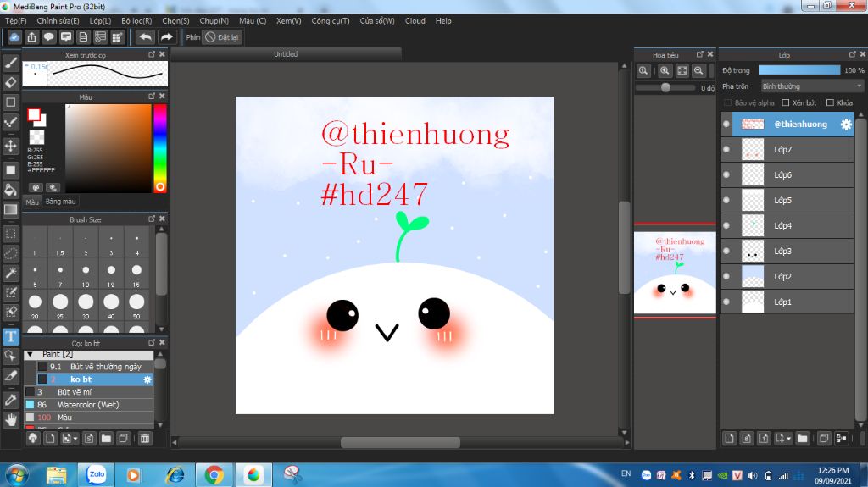This screenshot has width=868, height=487.
Task: Open Windows Explorer from taskbar
Action: click(56, 475)
